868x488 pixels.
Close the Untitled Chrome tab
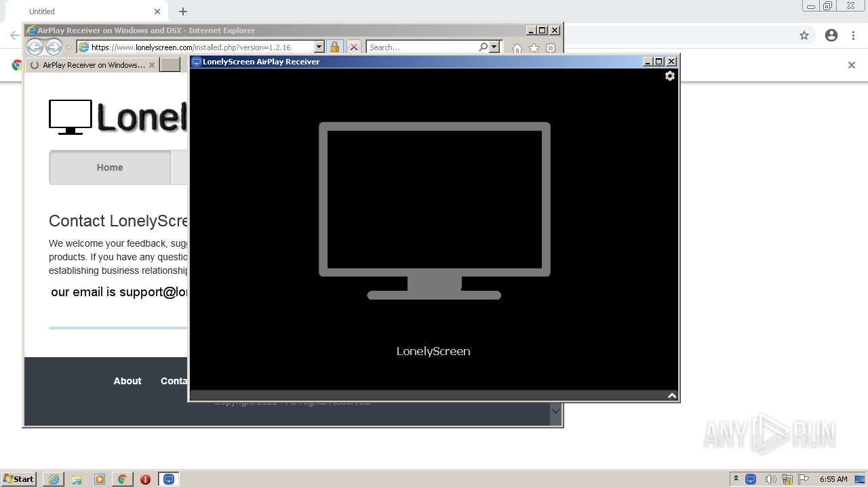point(157,12)
